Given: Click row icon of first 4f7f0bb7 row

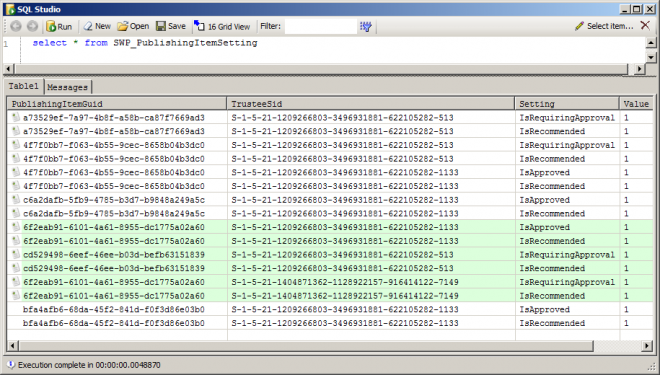Looking at the screenshot, I should (16, 145).
